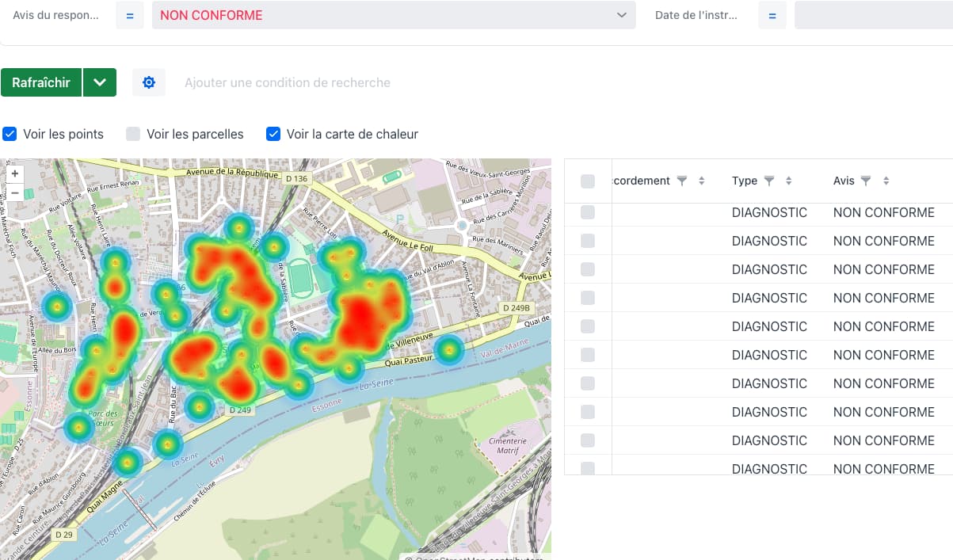
Task: Click the Ajouter une condition de recherche field
Action: [285, 82]
